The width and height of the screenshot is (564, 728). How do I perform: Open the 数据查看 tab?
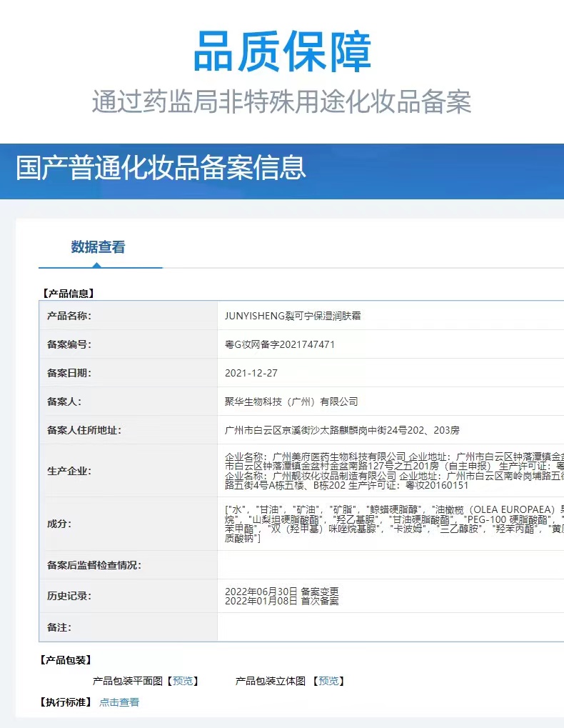(x=98, y=247)
